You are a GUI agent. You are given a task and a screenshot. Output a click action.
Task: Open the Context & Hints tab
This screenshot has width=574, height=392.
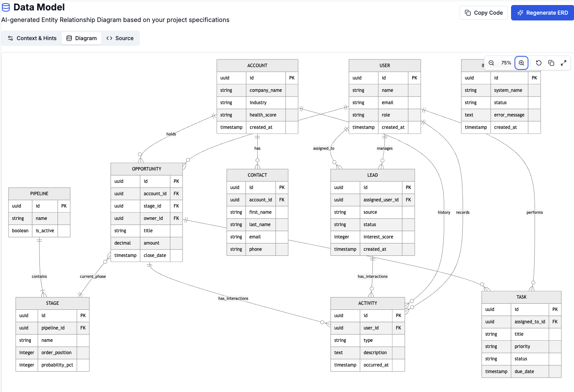tap(32, 38)
